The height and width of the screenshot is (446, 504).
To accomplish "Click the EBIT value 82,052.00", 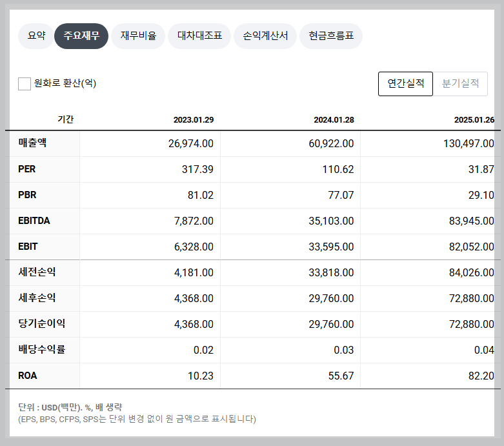I will click(x=472, y=247).
